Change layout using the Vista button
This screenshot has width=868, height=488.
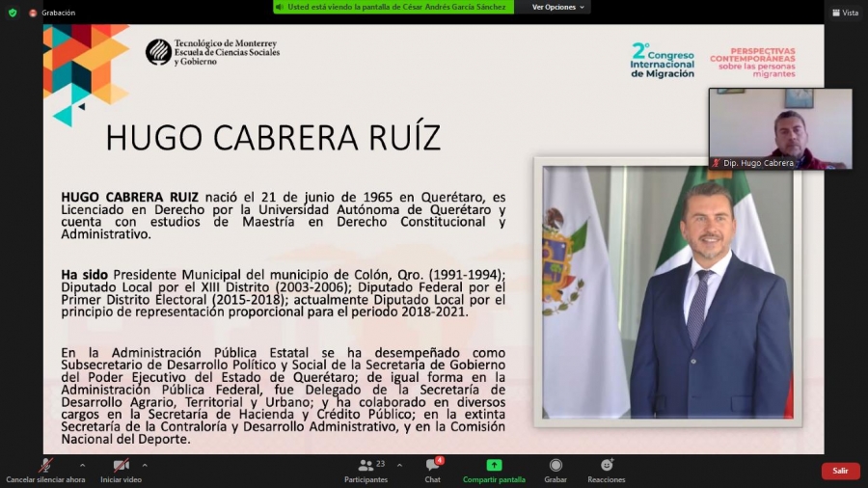click(x=844, y=13)
